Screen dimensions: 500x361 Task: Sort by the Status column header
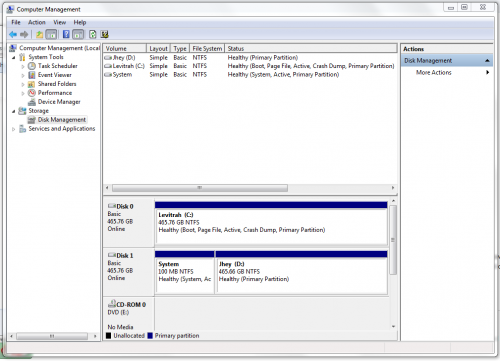tap(311, 48)
